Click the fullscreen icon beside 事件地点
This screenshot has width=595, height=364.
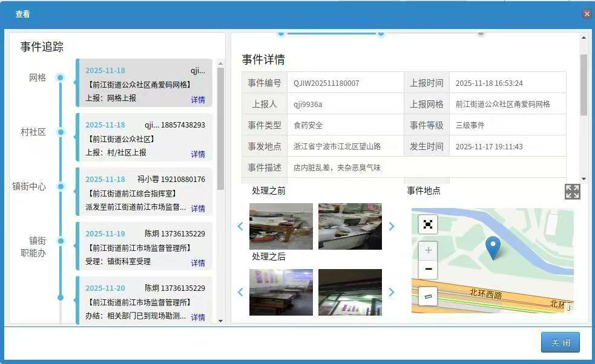[x=572, y=192]
